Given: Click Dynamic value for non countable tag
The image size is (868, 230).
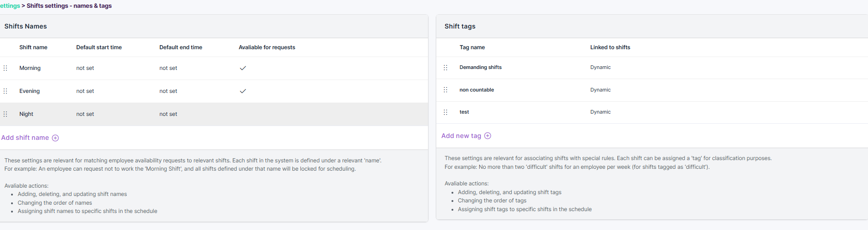Looking at the screenshot, I should pos(600,90).
